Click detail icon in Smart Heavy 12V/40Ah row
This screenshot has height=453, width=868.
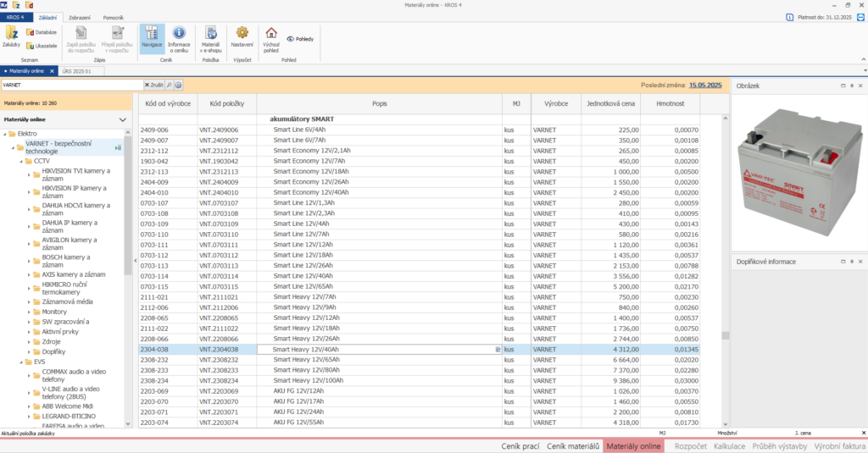tap(498, 350)
